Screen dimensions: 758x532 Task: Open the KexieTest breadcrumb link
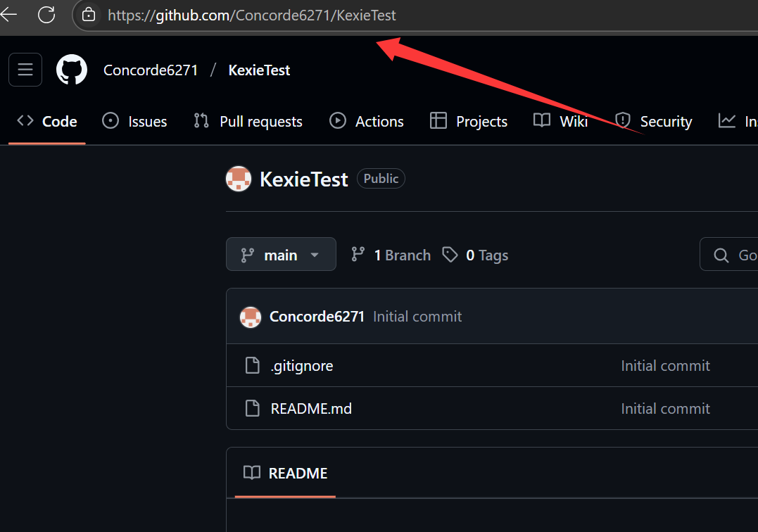click(x=259, y=70)
